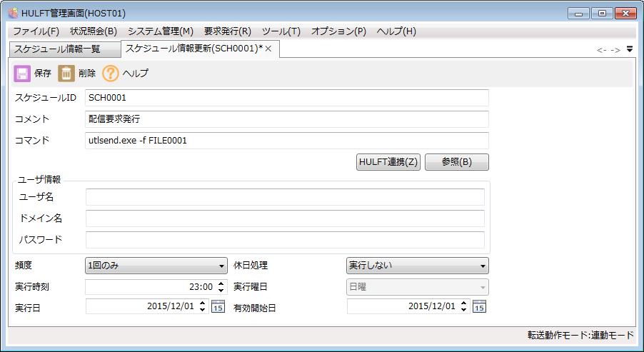Viewport: 644px width, 352px height.
Task: Open the ファイル(F) menu
Action: tap(36, 31)
